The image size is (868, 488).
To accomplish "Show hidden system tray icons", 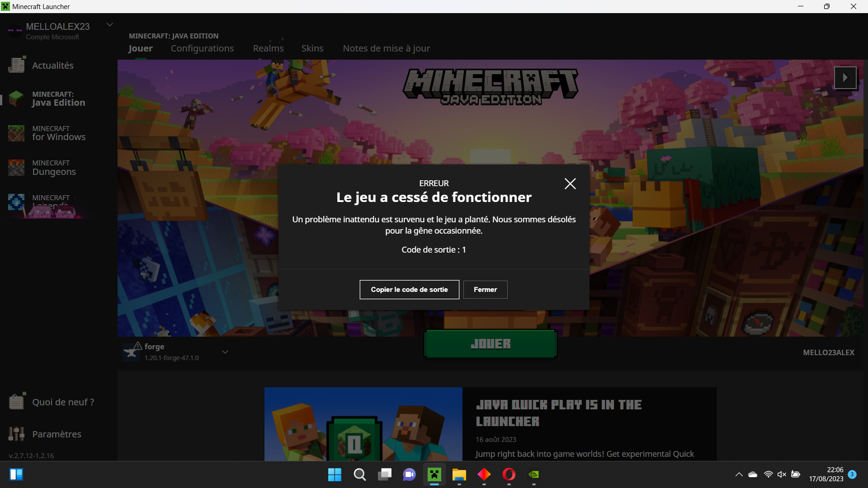I will point(739,474).
